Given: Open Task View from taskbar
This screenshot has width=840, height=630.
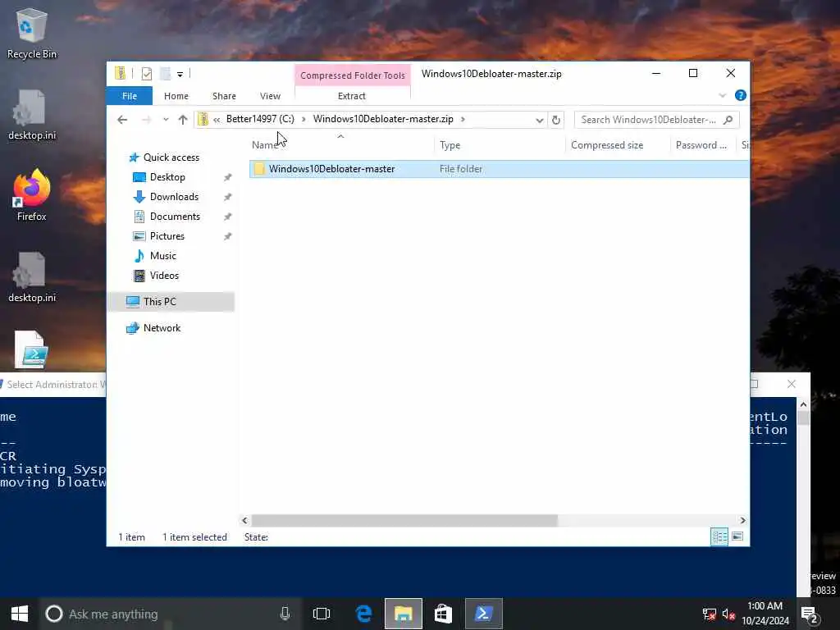Looking at the screenshot, I should 322,614.
